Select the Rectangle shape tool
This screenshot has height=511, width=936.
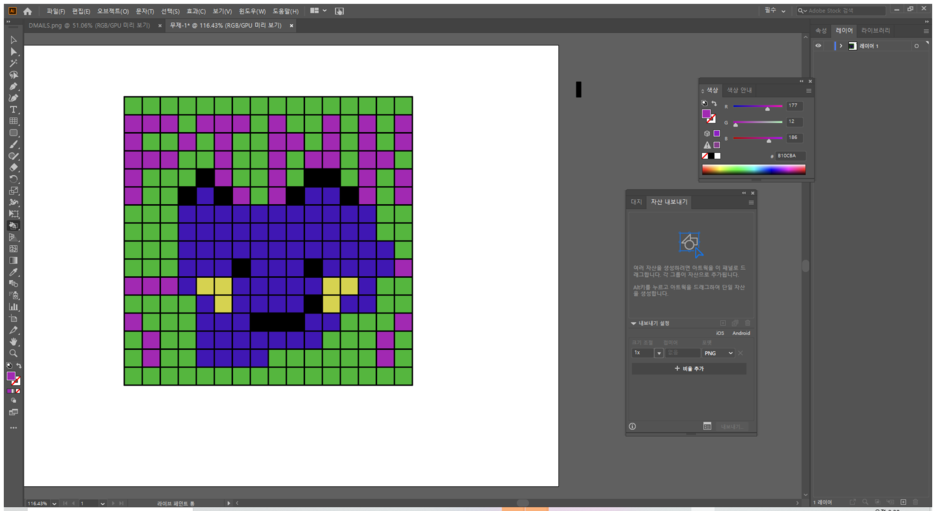pos(13,133)
